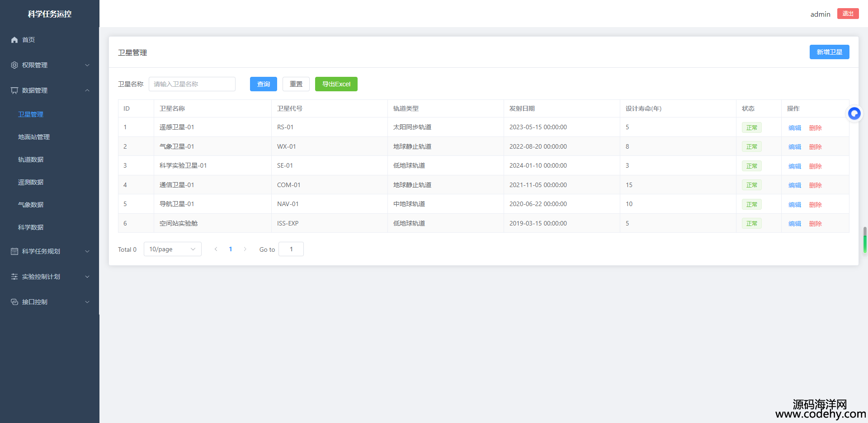The image size is (868, 423).
Task: Navigate to 气象数据 in sidebar
Action: coord(31,205)
